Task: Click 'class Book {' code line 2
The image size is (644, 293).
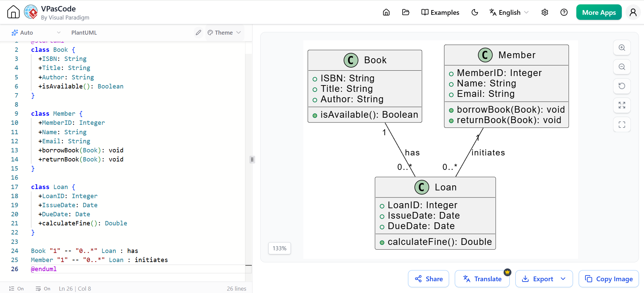Action: tap(53, 50)
